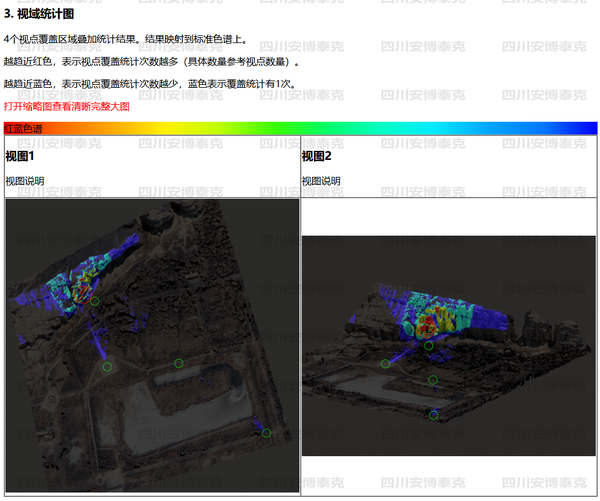Screen dimensions: 600x501
Task: Open the red thumbnail full-image link
Action: [67, 105]
